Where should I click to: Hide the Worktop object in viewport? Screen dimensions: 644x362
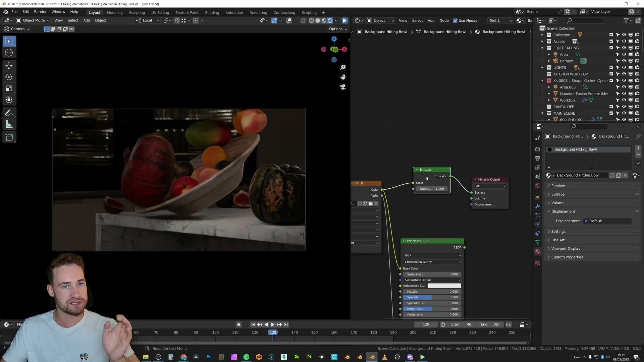click(x=624, y=100)
